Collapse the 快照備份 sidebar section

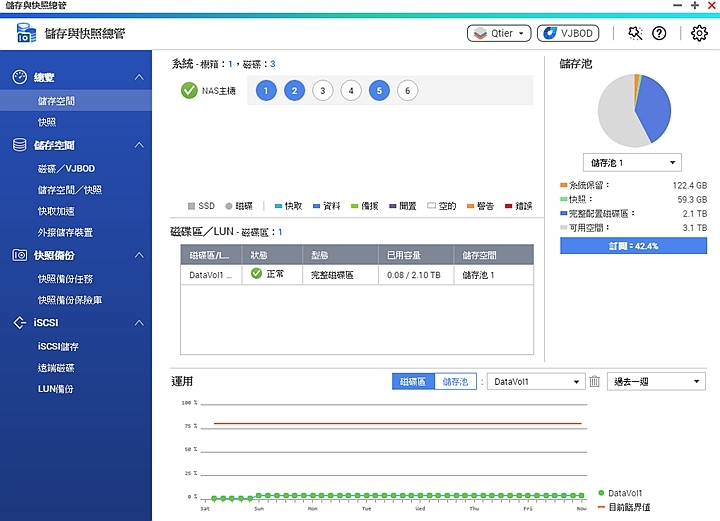[139, 255]
